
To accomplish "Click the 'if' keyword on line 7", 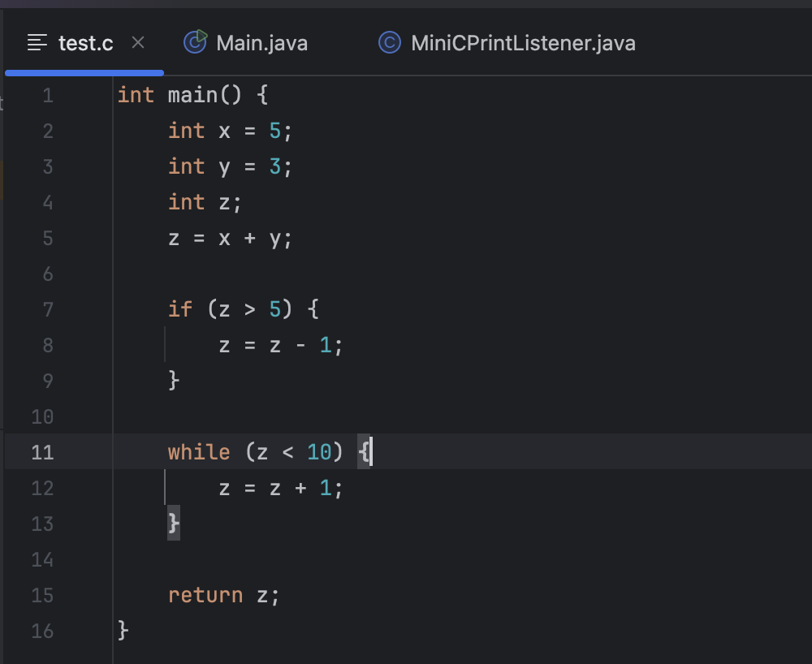I will click(x=180, y=309).
